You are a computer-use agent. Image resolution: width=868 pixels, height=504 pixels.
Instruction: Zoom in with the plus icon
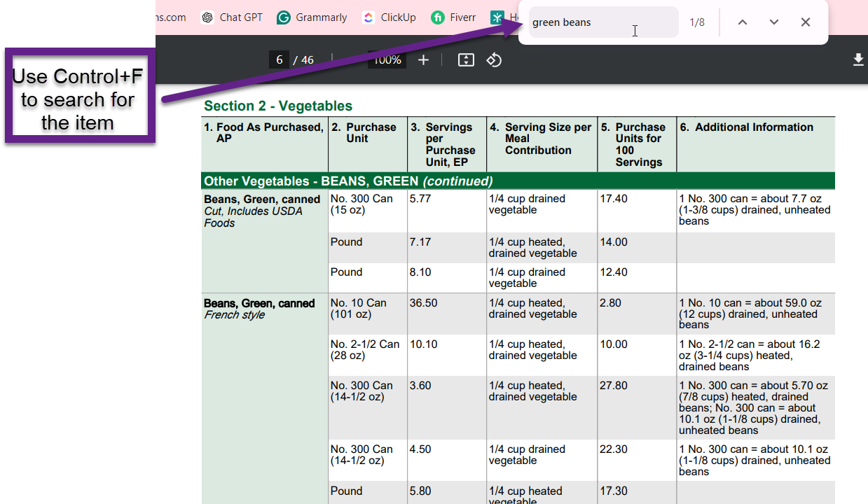(423, 59)
